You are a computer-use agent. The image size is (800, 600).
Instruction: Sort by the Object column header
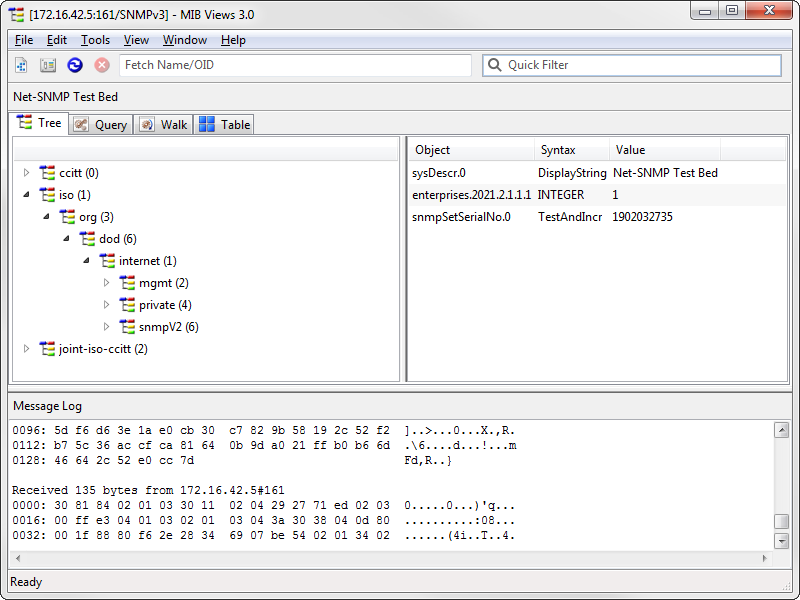(x=472, y=150)
